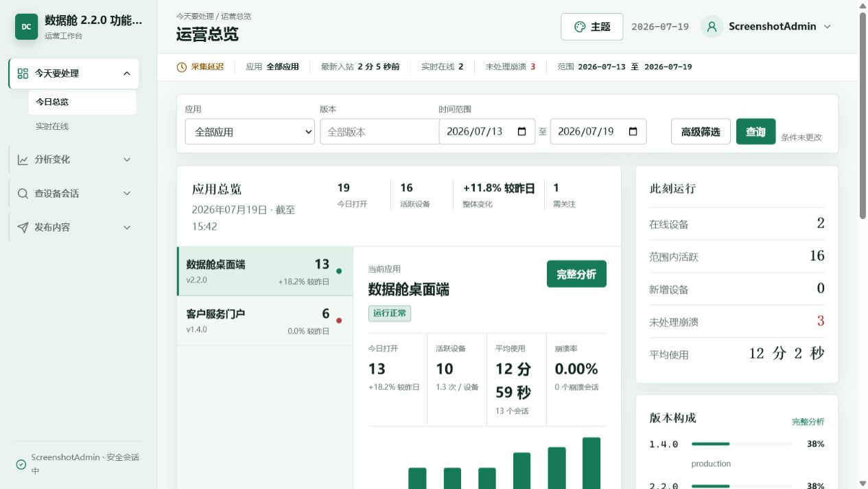Select 今日总览 in the sidebar

82,102
